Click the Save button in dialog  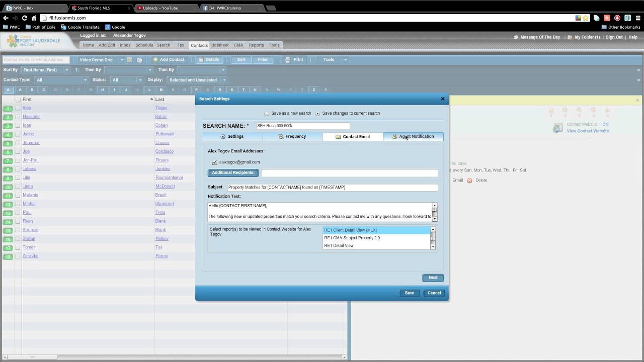[410, 293]
